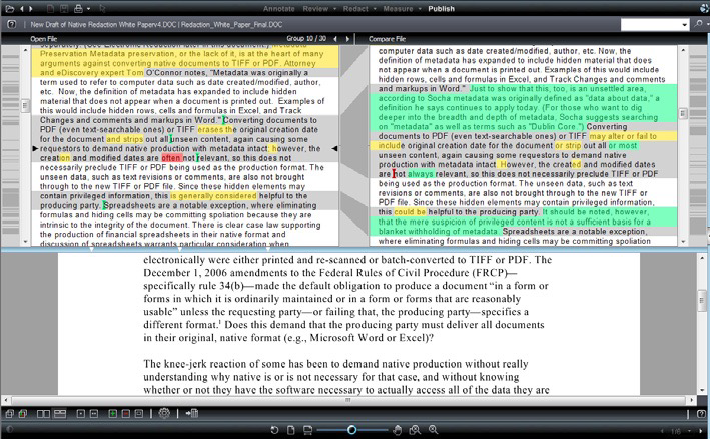The width and height of the screenshot is (710, 439).
Task: Open the Review menu
Action: coord(315,9)
